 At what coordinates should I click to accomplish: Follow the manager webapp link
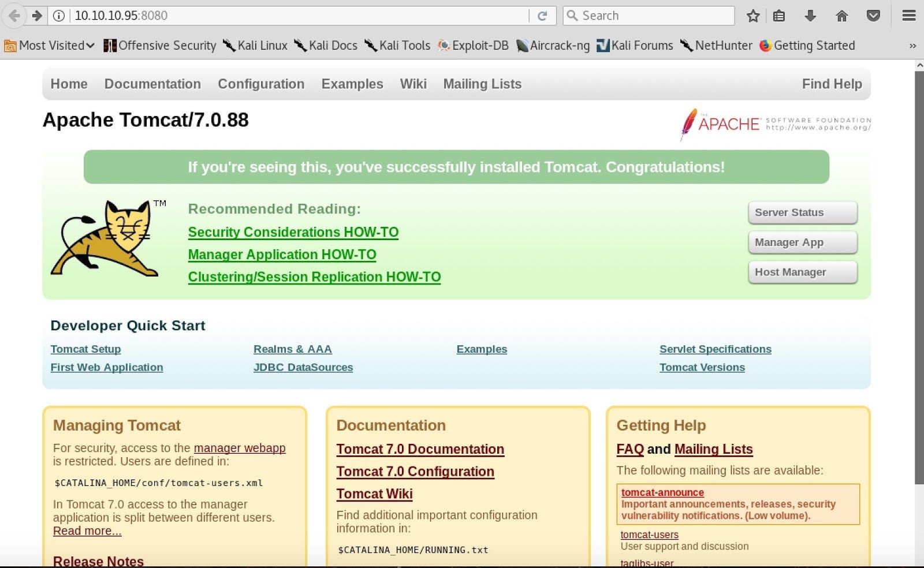coord(240,448)
